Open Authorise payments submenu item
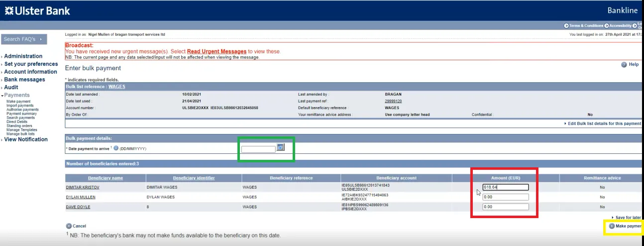Viewport: 644px width, 246px height. coord(22,110)
